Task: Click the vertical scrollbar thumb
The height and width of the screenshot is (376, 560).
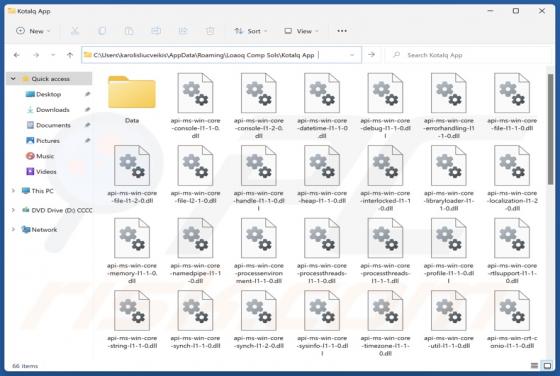Action: click(550, 129)
